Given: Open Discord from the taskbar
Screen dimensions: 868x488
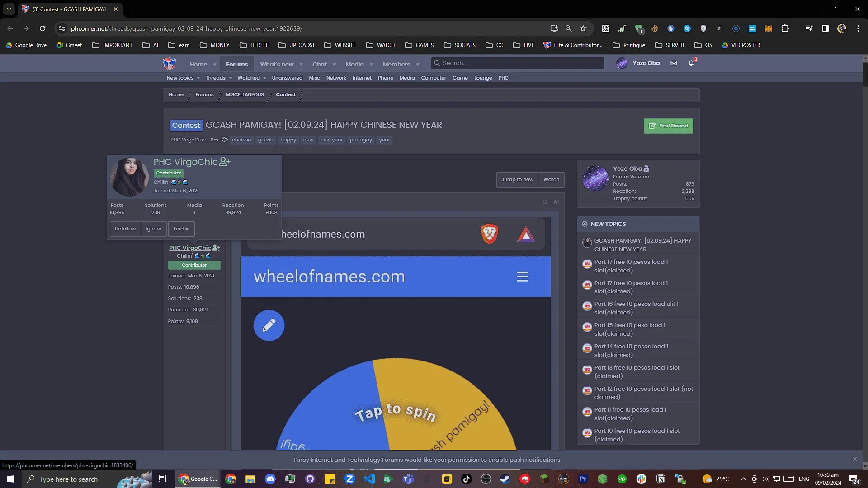Looking at the screenshot, I should pyautogui.click(x=270, y=479).
